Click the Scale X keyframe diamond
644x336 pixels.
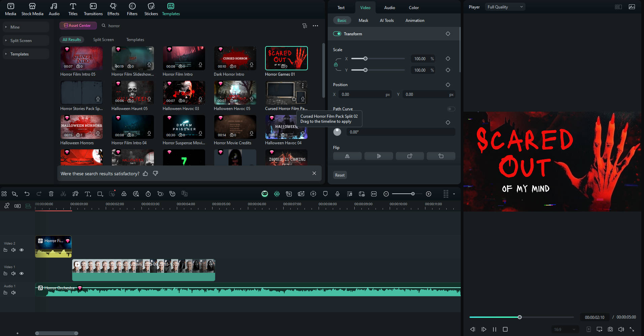448,59
